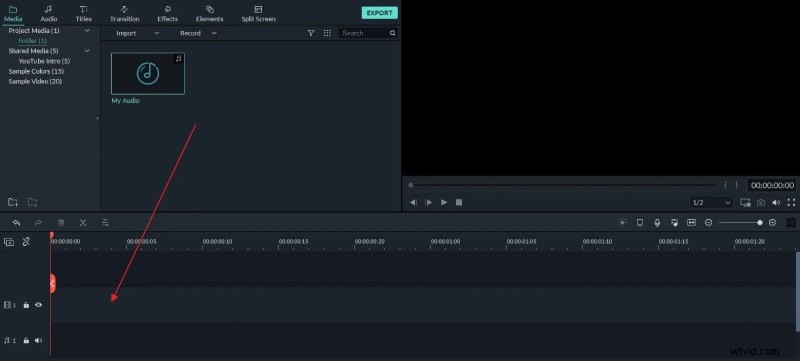This screenshot has height=361, width=800.
Task: Click the My Audio file name
Action: [x=126, y=101]
